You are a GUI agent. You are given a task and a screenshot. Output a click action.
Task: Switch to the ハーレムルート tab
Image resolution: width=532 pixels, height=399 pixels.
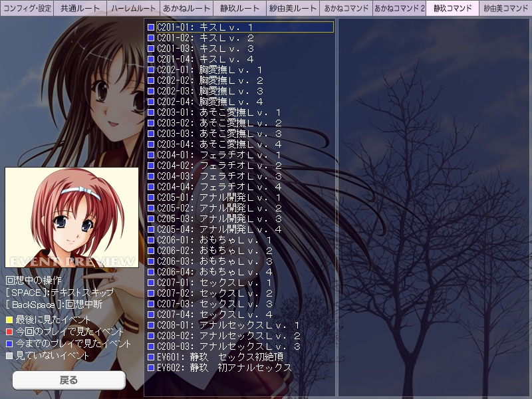(x=134, y=8)
